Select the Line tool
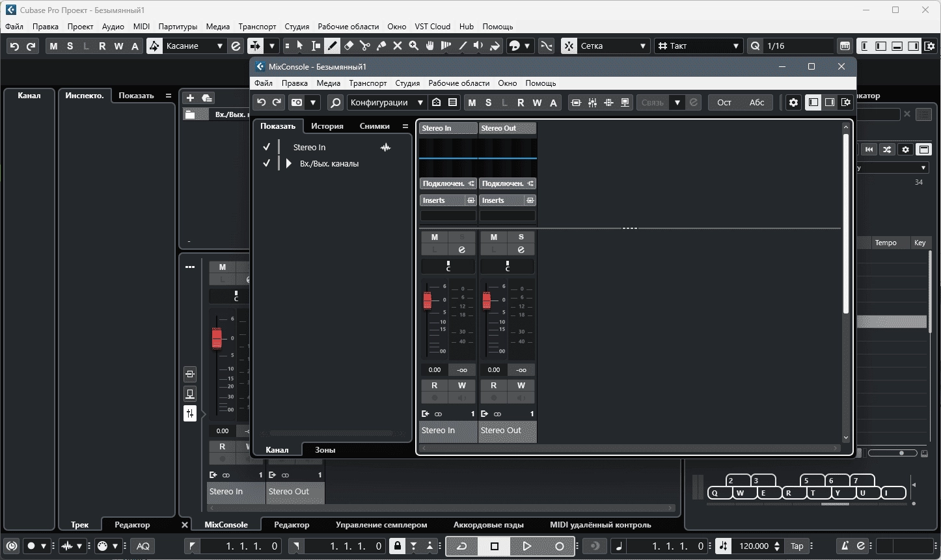This screenshot has height=560, width=941. (x=463, y=46)
